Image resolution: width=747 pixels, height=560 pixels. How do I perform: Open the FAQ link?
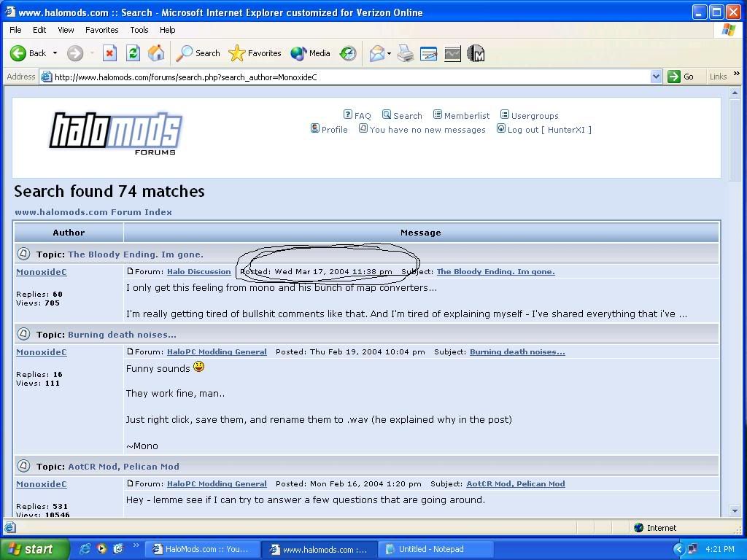(x=357, y=115)
